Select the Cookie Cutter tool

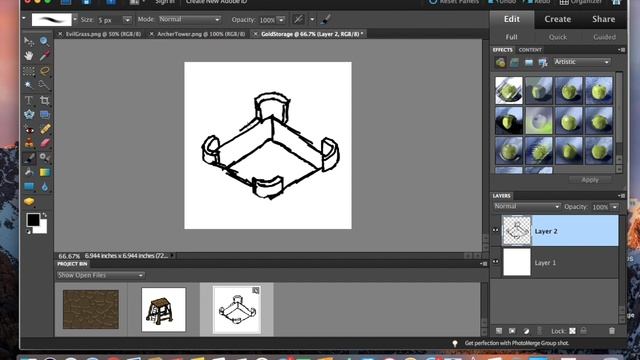(x=29, y=114)
